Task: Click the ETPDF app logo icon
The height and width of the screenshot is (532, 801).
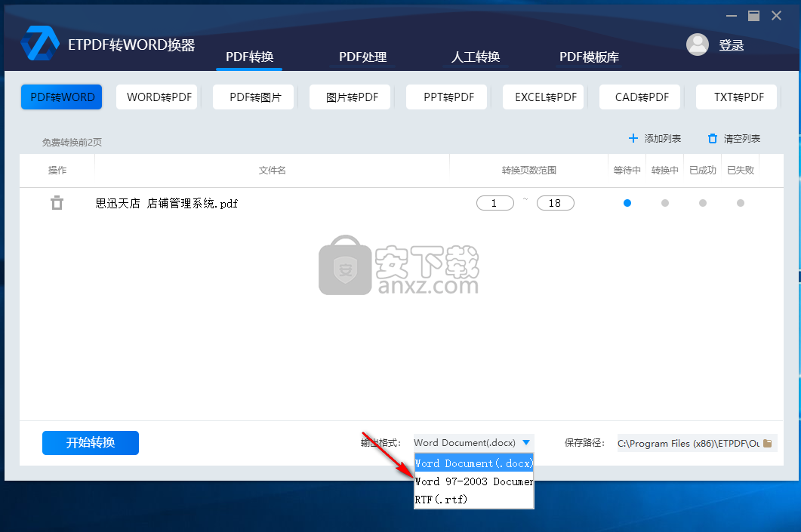Action: click(x=40, y=44)
